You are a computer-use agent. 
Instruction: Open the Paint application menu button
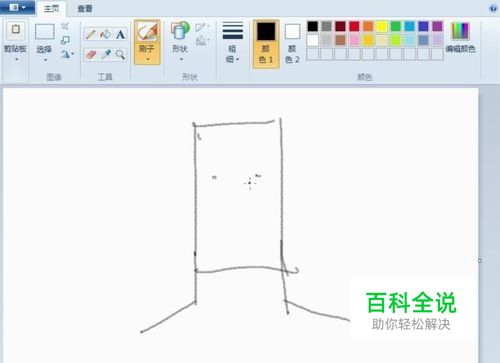(17, 7)
